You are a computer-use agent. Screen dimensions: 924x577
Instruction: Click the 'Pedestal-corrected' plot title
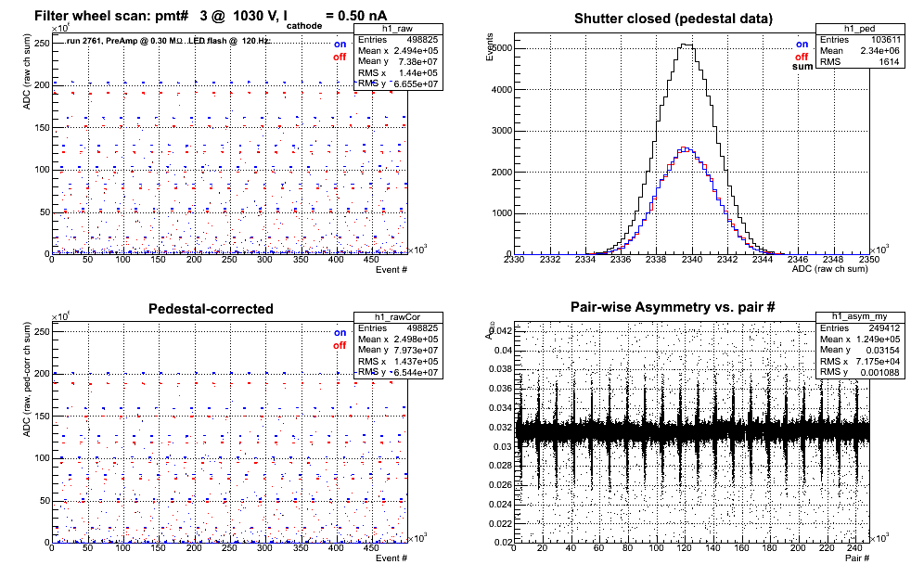211,309
